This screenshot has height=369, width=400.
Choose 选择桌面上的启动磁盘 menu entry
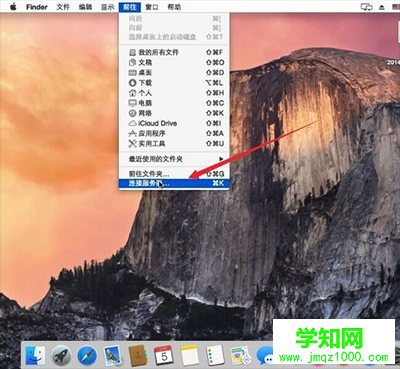tap(174, 37)
